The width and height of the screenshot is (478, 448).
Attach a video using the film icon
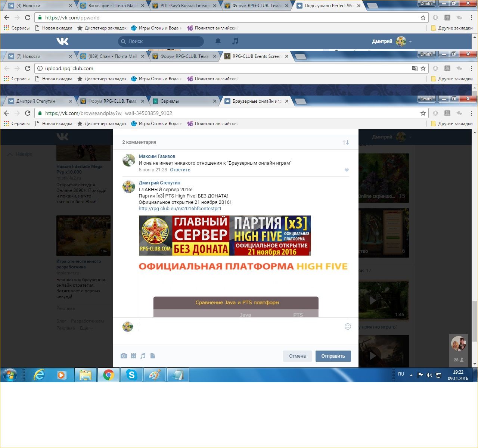coord(133,356)
